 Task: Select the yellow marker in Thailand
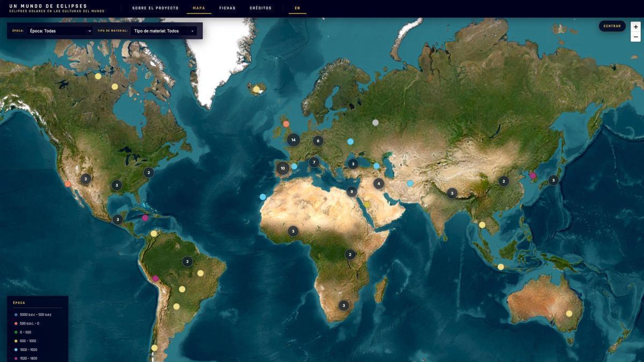coord(482,225)
